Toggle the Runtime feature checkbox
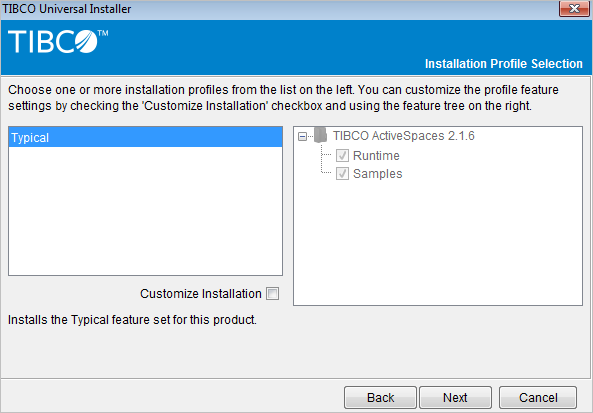The height and width of the screenshot is (413, 593). pos(342,155)
